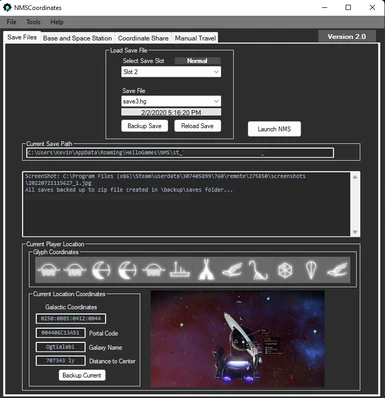Click the last bird glyph in the row
The height and width of the screenshot is (398, 385).
(x=337, y=270)
